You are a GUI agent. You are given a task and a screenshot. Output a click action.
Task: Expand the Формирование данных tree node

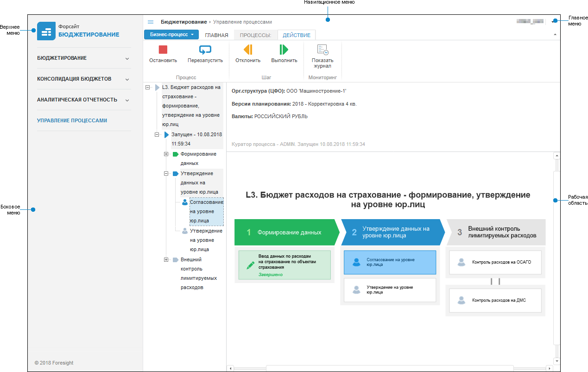pyautogui.click(x=166, y=154)
